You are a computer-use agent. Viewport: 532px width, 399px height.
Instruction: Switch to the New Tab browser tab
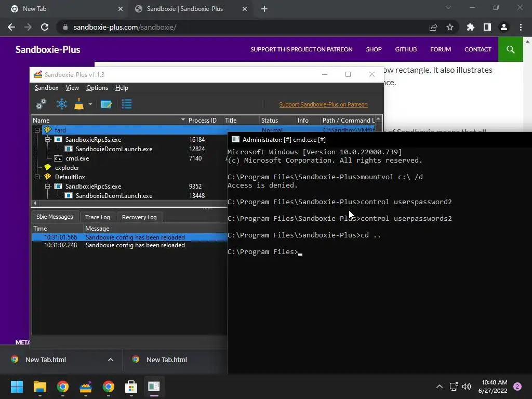click(64, 9)
